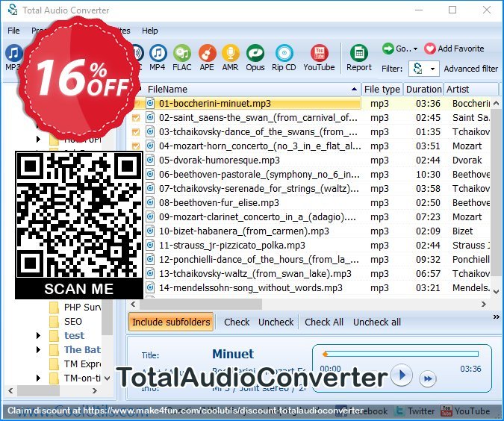Sort by Duration column header
Image resolution: width=504 pixels, height=421 pixels.
pyautogui.click(x=423, y=89)
